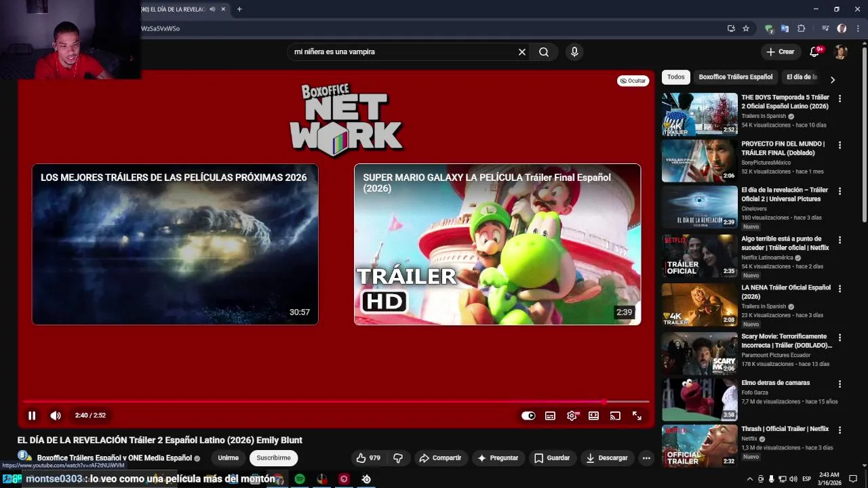868x488 pixels.
Task: Click the Descargar button
Action: coord(607,458)
